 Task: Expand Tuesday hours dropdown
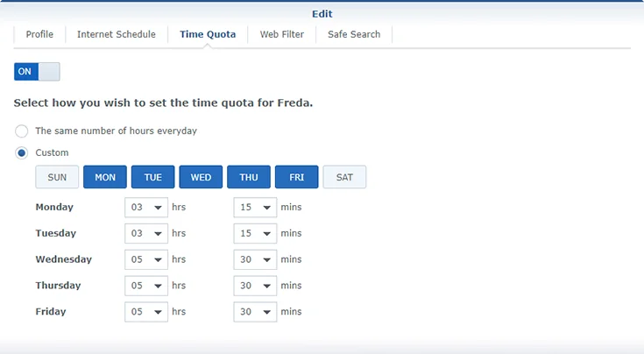(146, 234)
